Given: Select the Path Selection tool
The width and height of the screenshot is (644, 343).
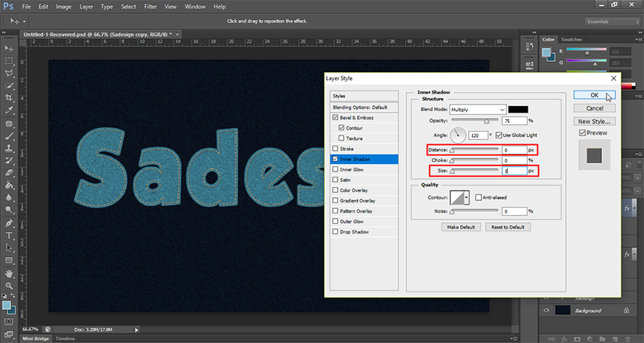Looking at the screenshot, I should 9,248.
